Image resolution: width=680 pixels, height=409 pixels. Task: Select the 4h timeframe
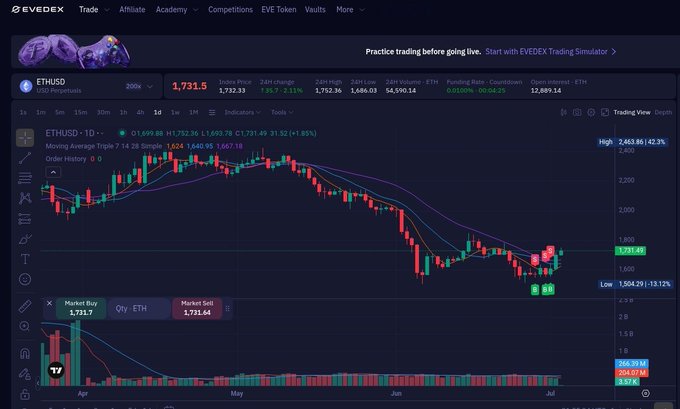(x=141, y=112)
